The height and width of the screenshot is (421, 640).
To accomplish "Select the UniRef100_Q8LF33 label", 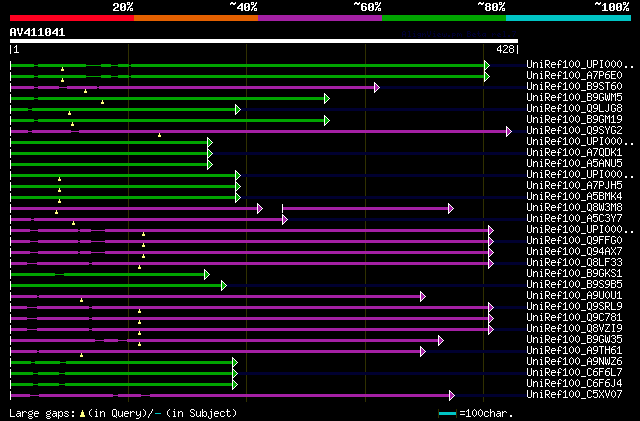I will (x=574, y=263).
